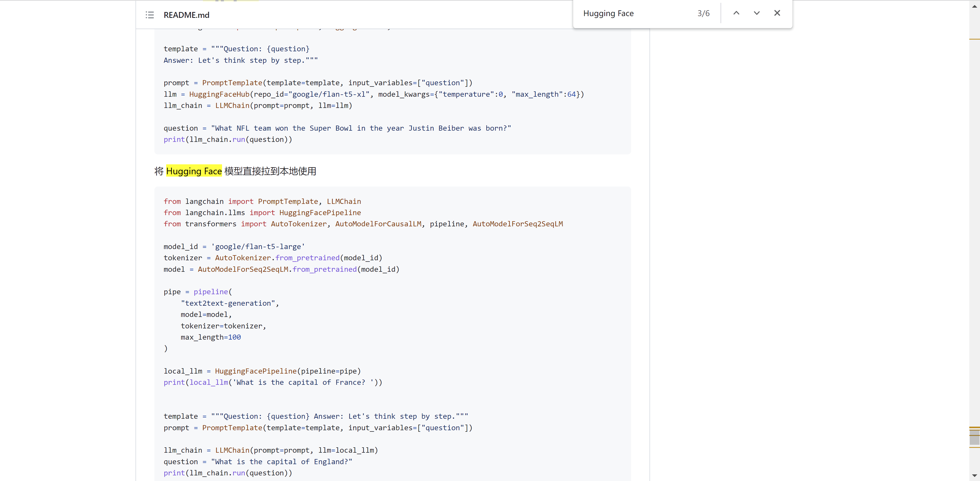980x481 pixels.
Task: Click 'model = AutoModelForSeq2SeqLM.from_pretrained' line
Action: pos(281,269)
